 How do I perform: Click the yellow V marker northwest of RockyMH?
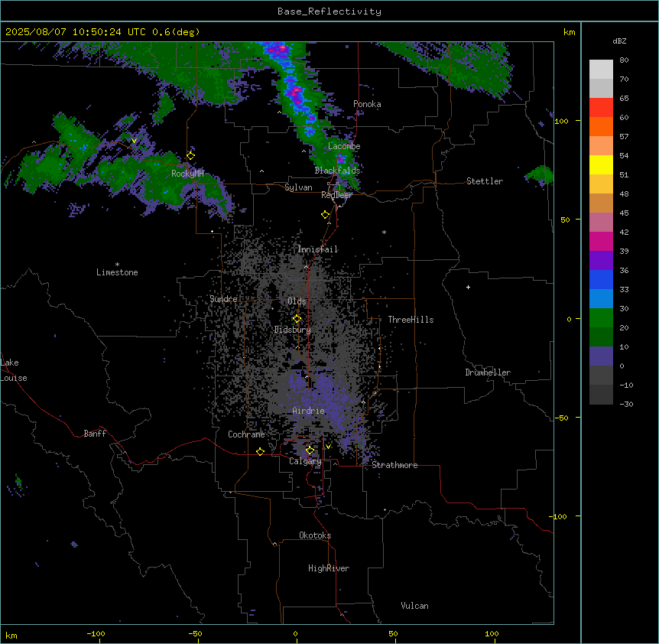(134, 141)
